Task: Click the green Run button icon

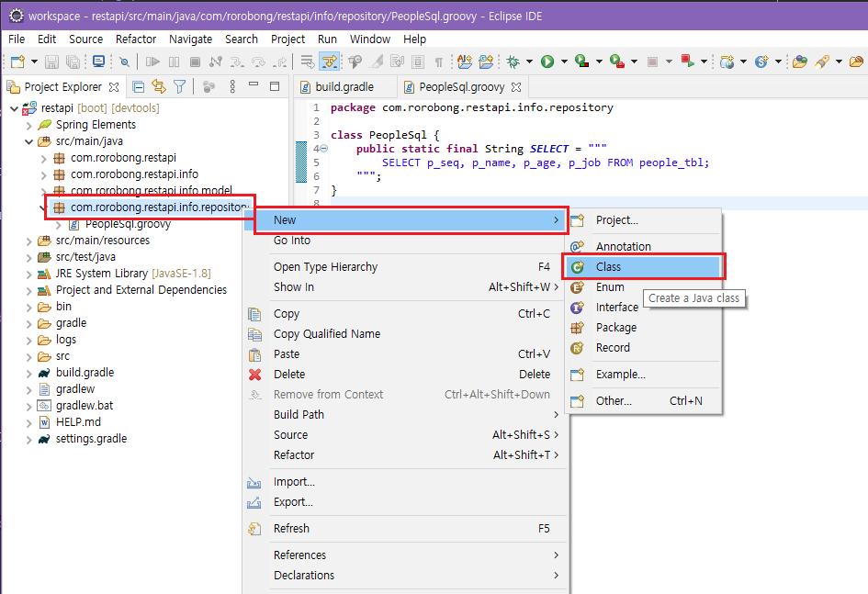Action: pyautogui.click(x=547, y=62)
